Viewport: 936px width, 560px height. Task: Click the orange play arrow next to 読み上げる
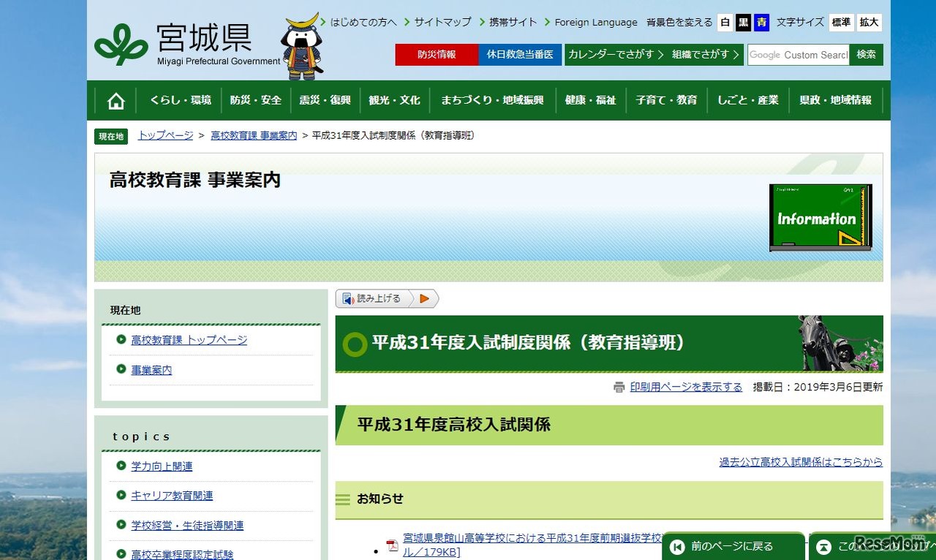(x=425, y=298)
